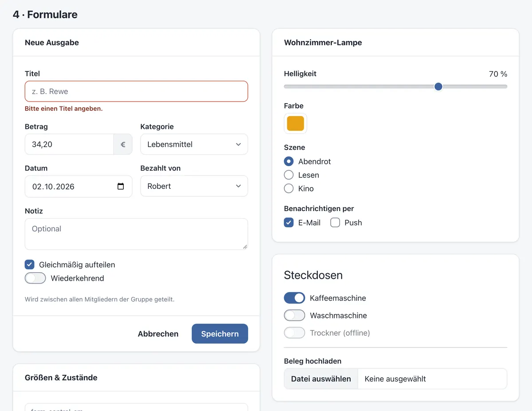Click the 'Größen & Zustände' card header
This screenshot has width=532, height=411.
click(136, 378)
